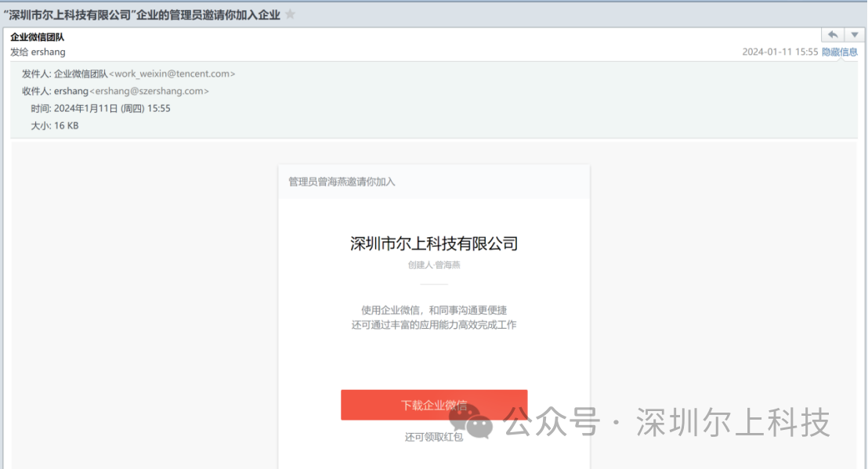Click the line 使用企业微信，和同事沟通更便捷

pyautogui.click(x=434, y=310)
